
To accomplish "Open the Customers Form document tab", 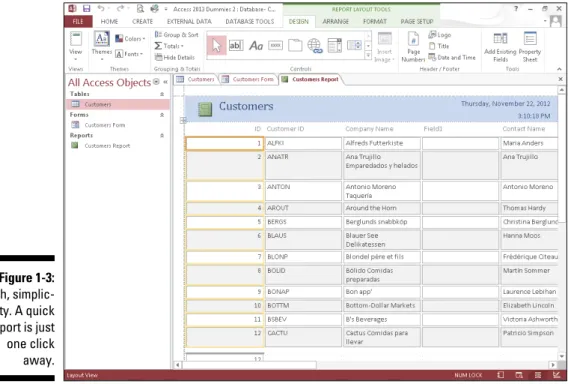I will click(248, 79).
